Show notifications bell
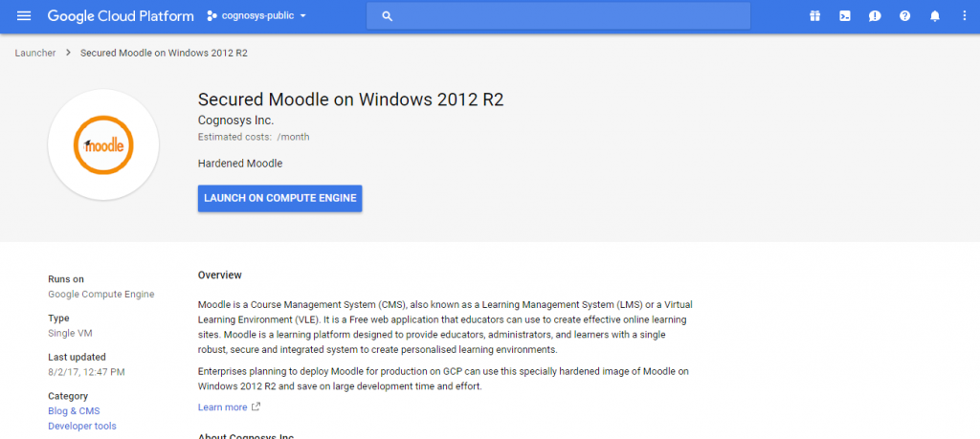 935,16
